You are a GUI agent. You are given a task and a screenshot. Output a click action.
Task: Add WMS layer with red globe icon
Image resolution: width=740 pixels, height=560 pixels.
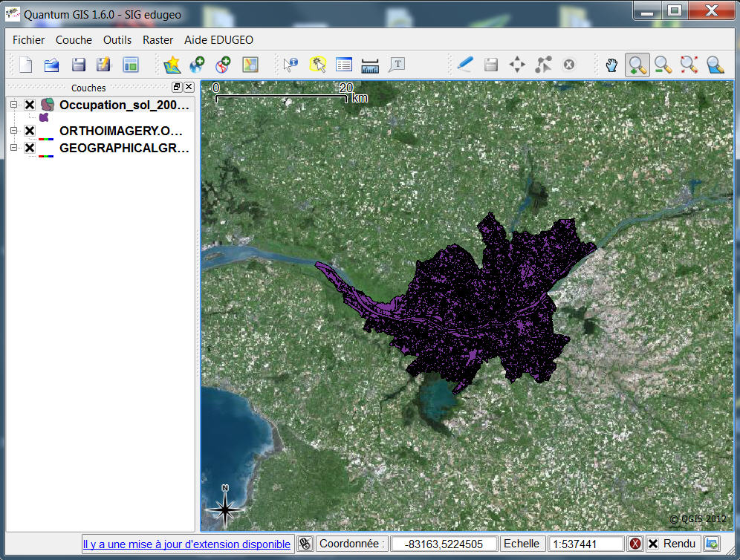pos(223,65)
